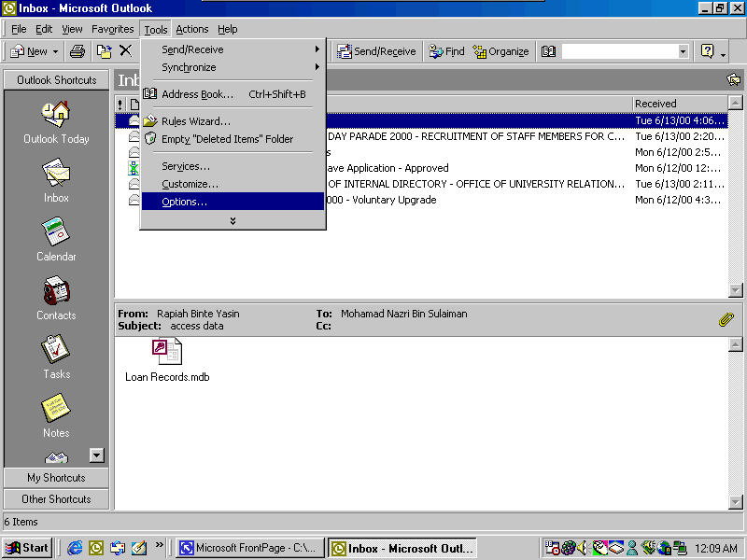747x560 pixels.
Task: Open the Edit menu
Action: 44,29
